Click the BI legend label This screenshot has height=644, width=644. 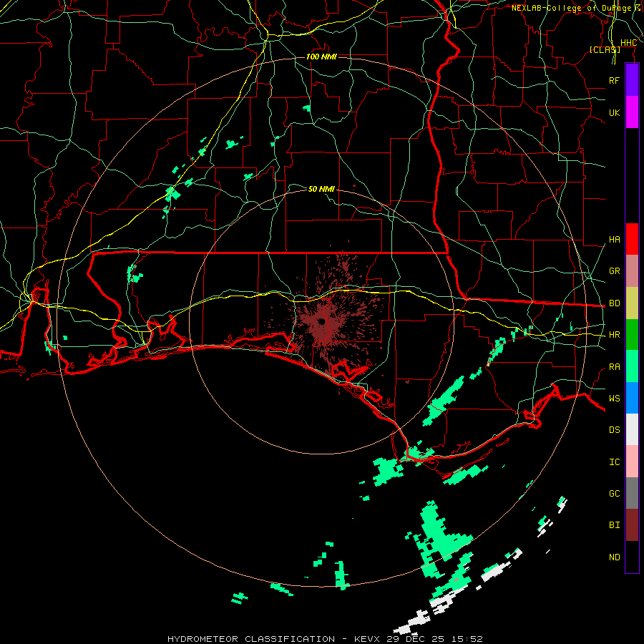tap(614, 525)
